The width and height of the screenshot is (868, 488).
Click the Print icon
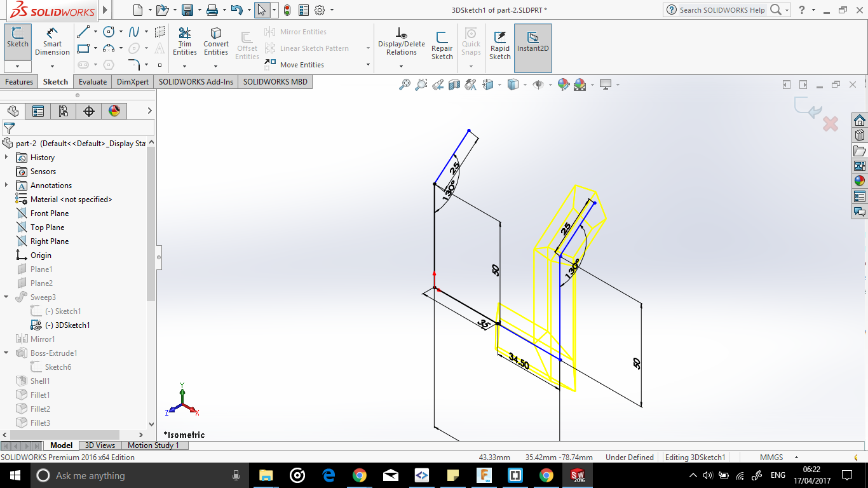[x=212, y=10]
